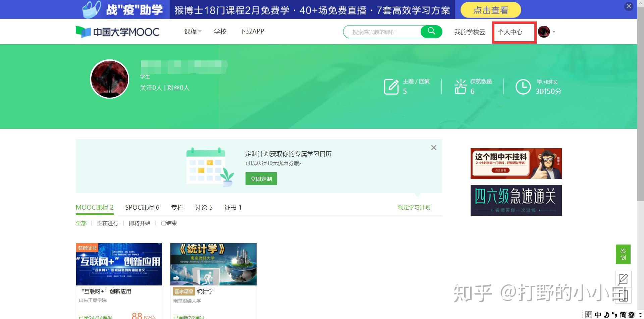This screenshot has height=319, width=644.
Task: Click the 下载APP menu item
Action: pos(252,32)
